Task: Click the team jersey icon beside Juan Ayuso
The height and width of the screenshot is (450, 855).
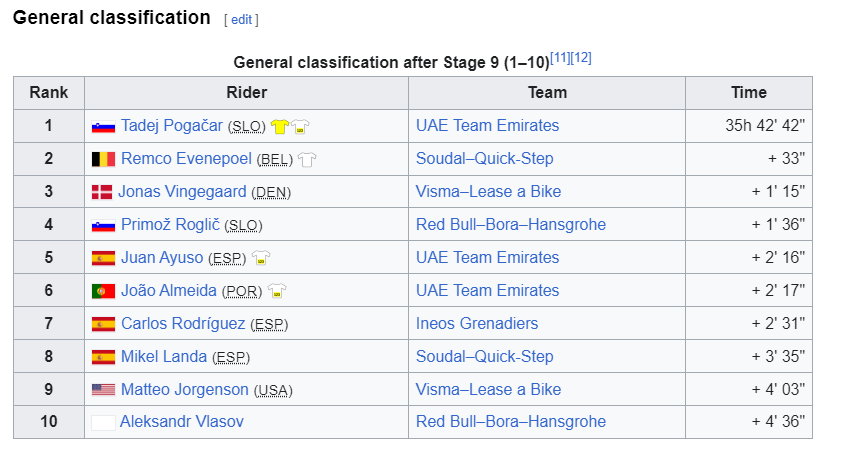Action: point(261,257)
